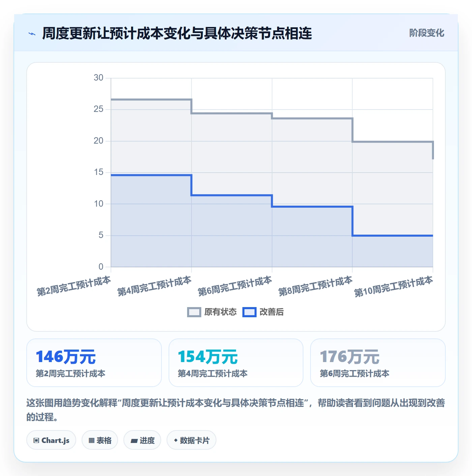Click the table grid icon in 表格 tag

coord(91,440)
